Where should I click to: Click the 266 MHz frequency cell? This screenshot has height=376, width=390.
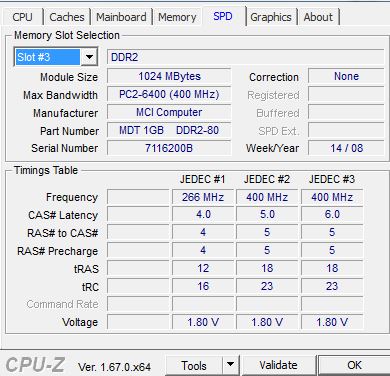pyautogui.click(x=203, y=197)
